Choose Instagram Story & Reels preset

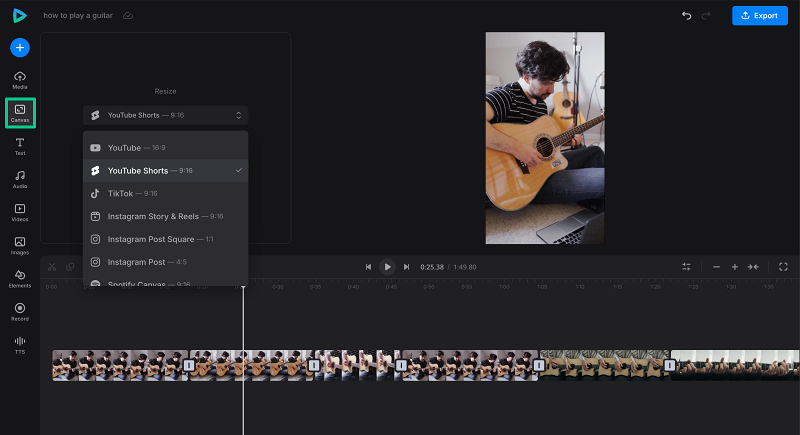165,216
